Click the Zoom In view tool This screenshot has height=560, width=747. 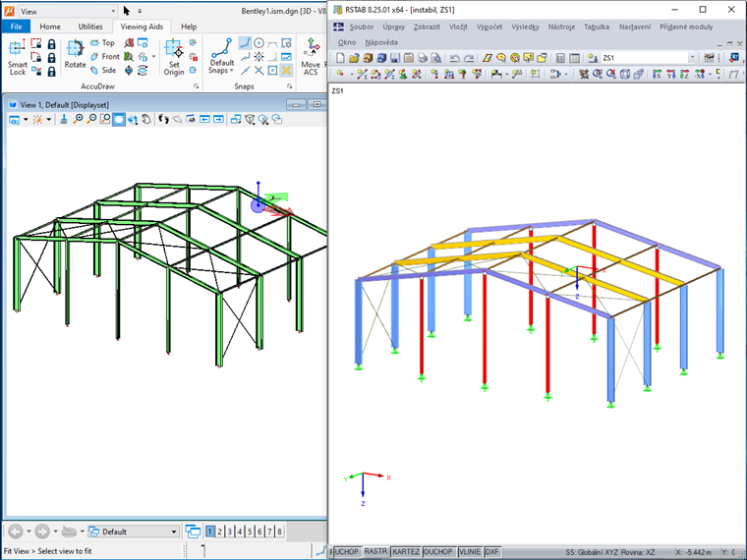(78, 119)
